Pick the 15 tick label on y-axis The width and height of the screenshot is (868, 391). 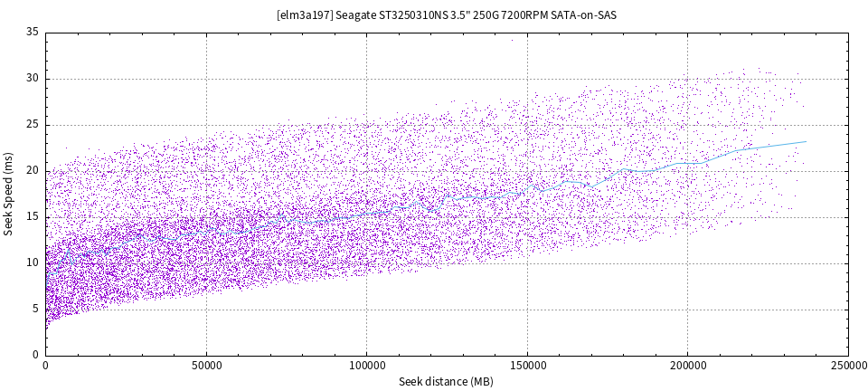(33, 217)
